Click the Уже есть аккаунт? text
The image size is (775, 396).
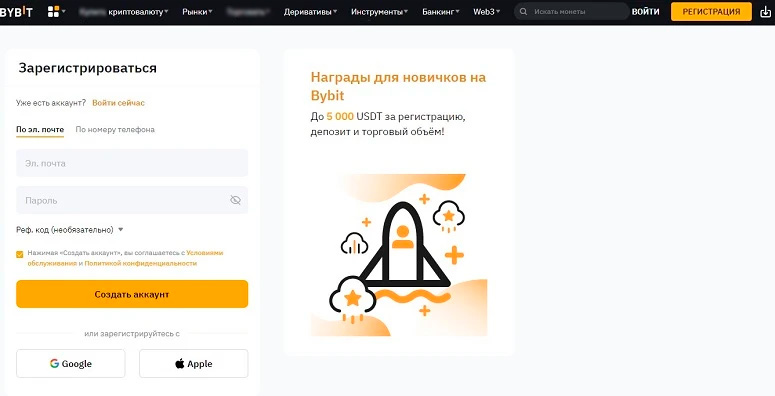coord(51,103)
